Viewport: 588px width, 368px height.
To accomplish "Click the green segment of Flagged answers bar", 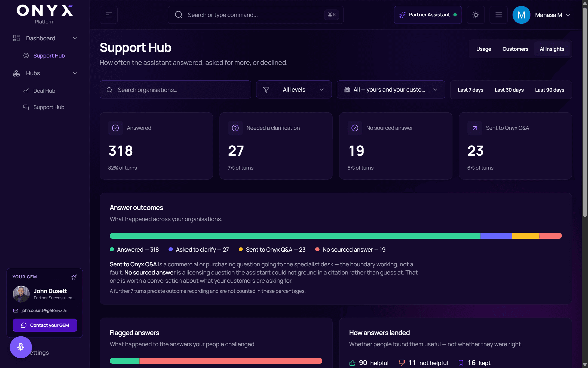I will pos(125,361).
